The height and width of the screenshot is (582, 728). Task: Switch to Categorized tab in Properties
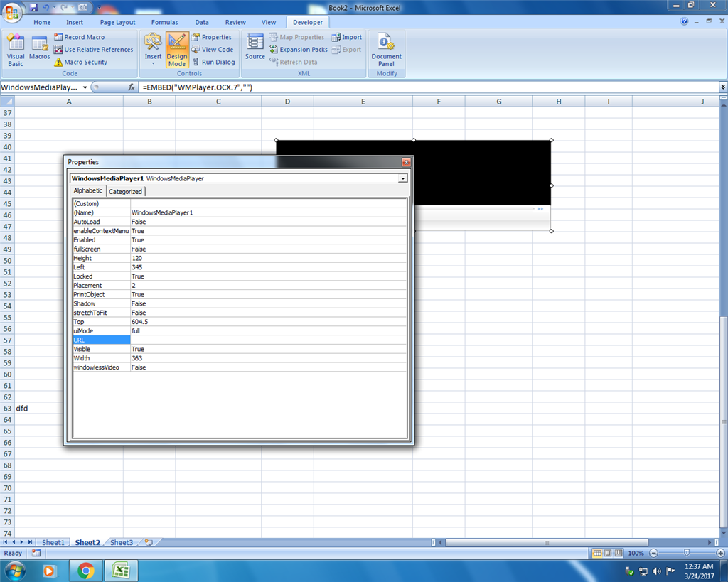click(125, 191)
